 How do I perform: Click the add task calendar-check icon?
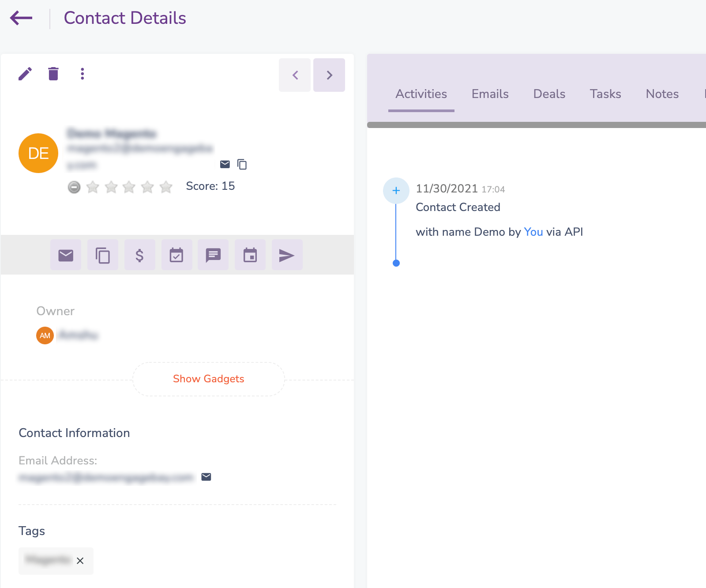pos(176,255)
